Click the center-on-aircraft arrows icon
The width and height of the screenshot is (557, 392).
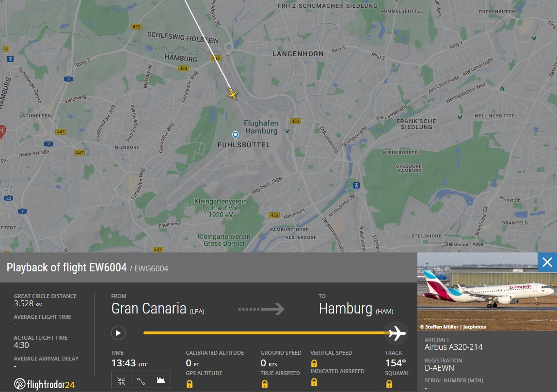click(121, 380)
